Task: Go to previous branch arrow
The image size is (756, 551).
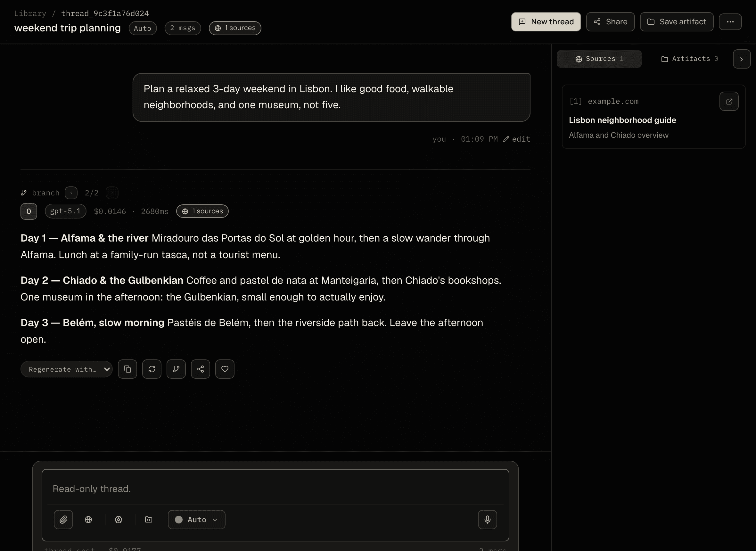Action: point(71,193)
